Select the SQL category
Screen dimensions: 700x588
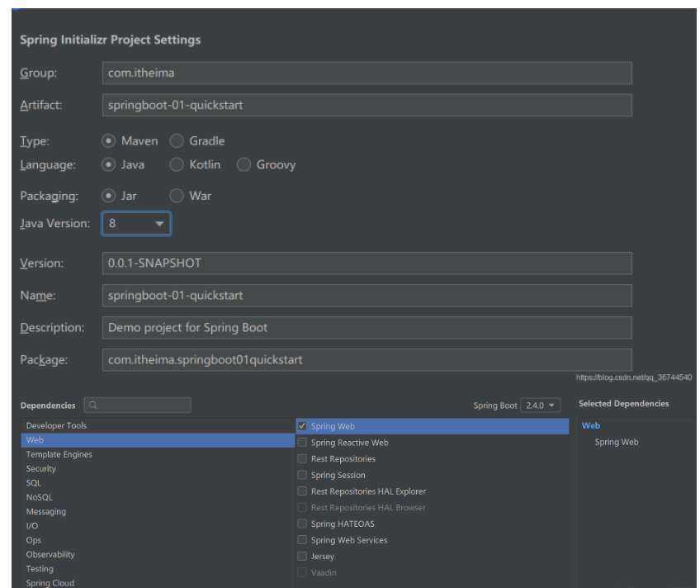(x=158, y=482)
